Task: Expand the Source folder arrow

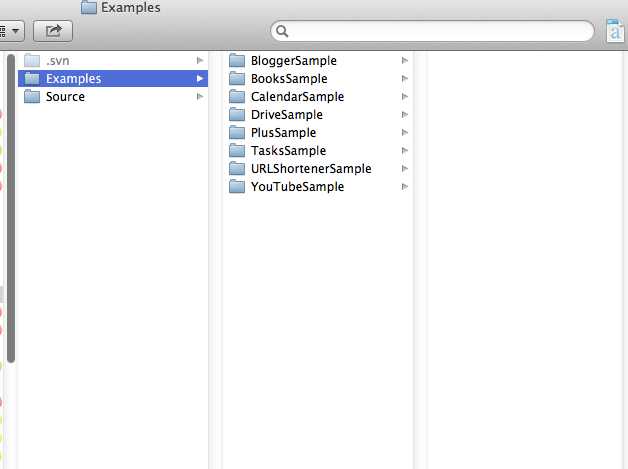Action: tap(200, 97)
